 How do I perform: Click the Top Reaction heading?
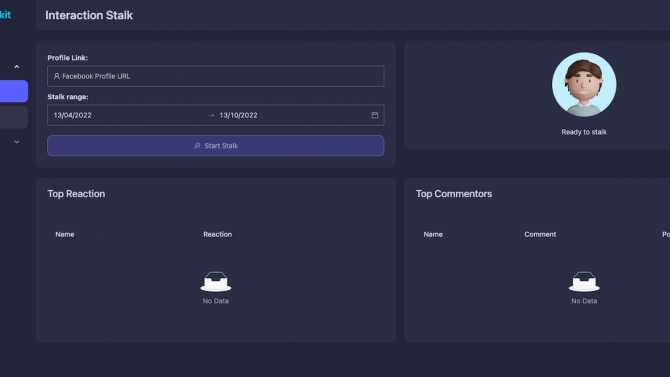coord(76,194)
